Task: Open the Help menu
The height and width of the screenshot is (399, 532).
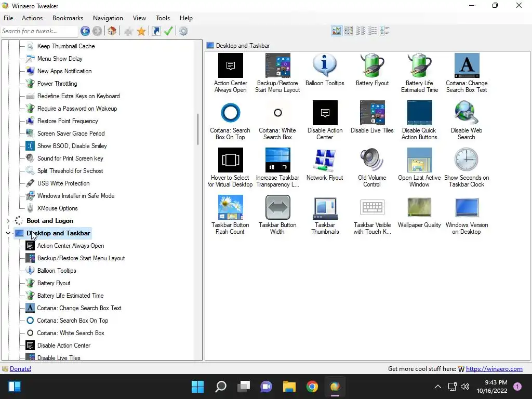Action: pos(186,18)
